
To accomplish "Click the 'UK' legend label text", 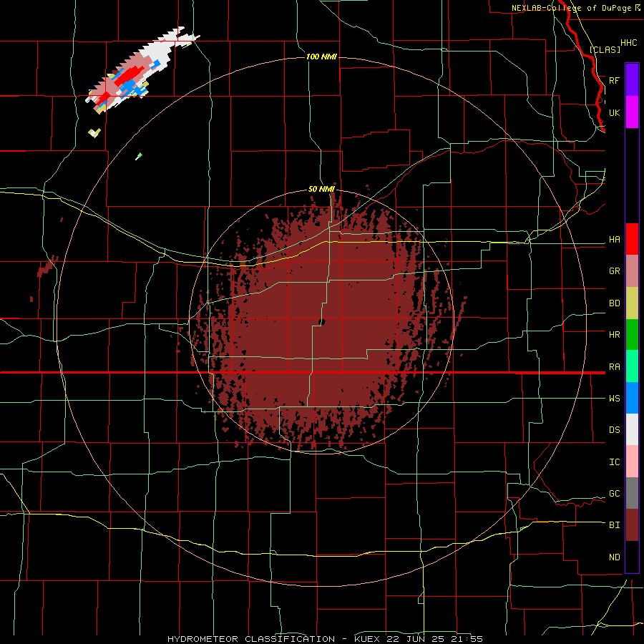I will click(615, 112).
